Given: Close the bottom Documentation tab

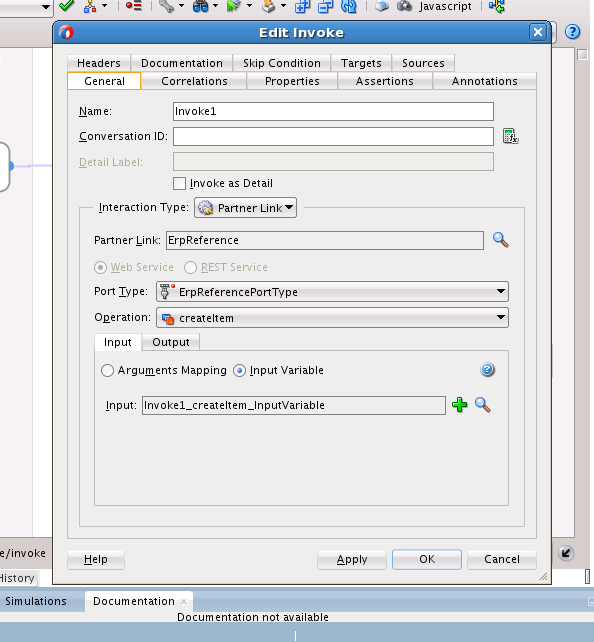Looking at the screenshot, I should 184,601.
